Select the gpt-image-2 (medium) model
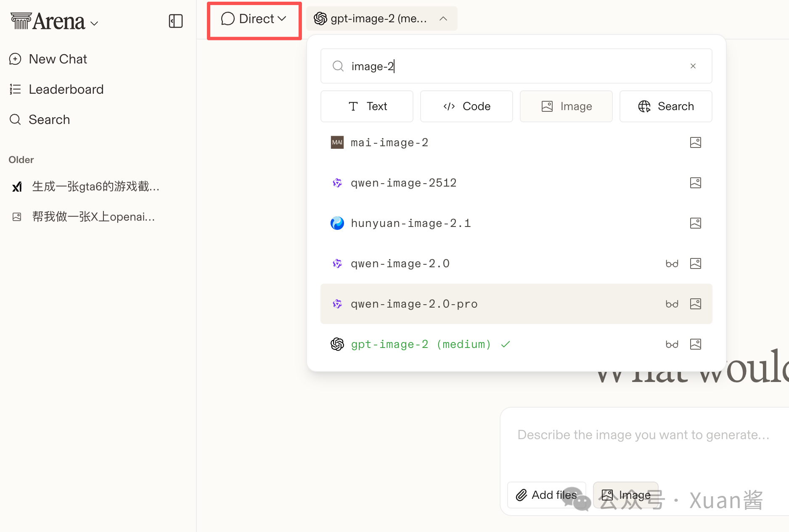The image size is (789, 532). pos(516,344)
